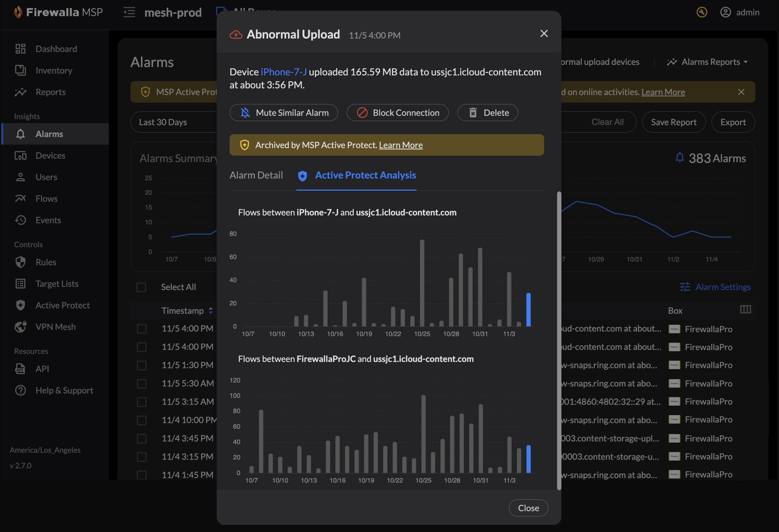Select the Active Protect Analysis tab
The width and height of the screenshot is (779, 532).
tap(356, 175)
